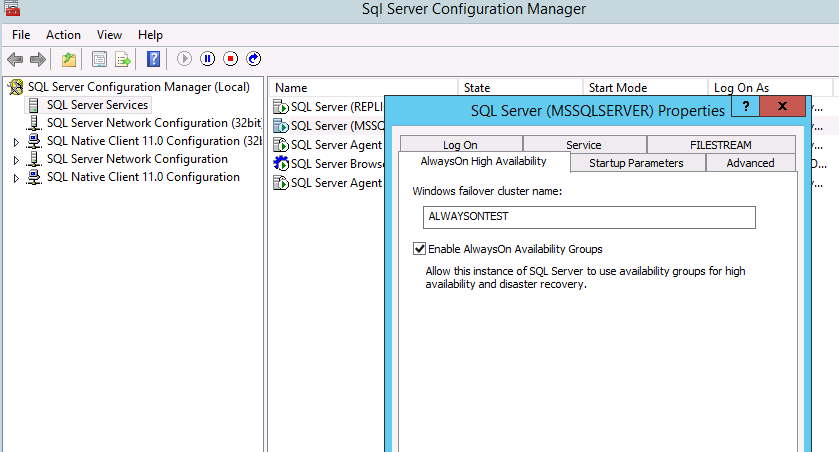Click the SQL Server Configuration Manager root icon

[x=16, y=87]
